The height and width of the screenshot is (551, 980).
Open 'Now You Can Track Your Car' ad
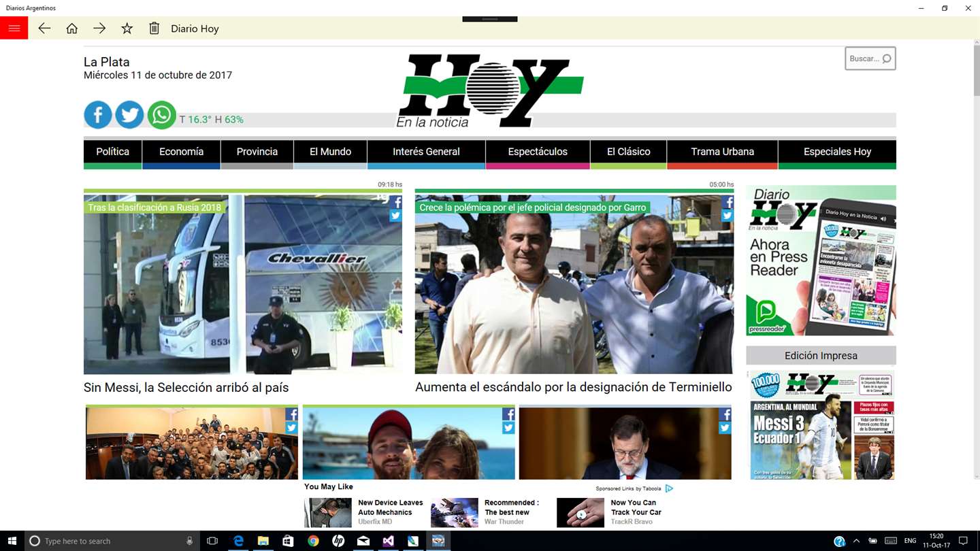609,512
